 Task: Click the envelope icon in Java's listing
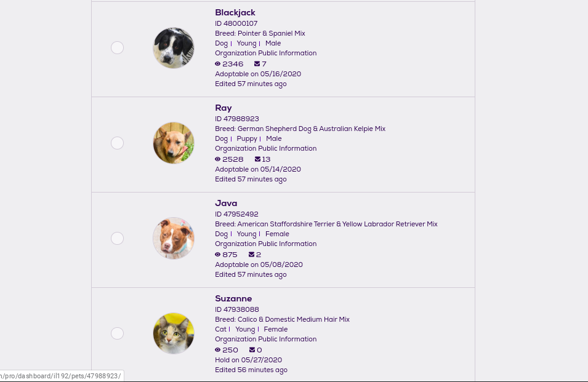coord(251,255)
